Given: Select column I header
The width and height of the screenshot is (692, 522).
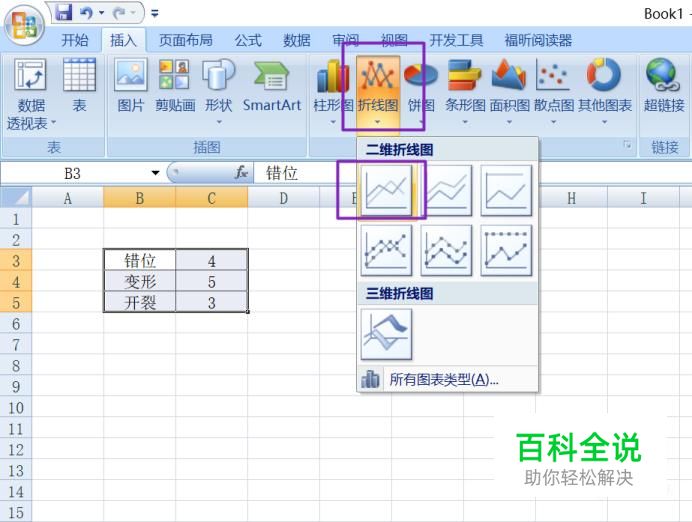Looking at the screenshot, I should click(643, 198).
